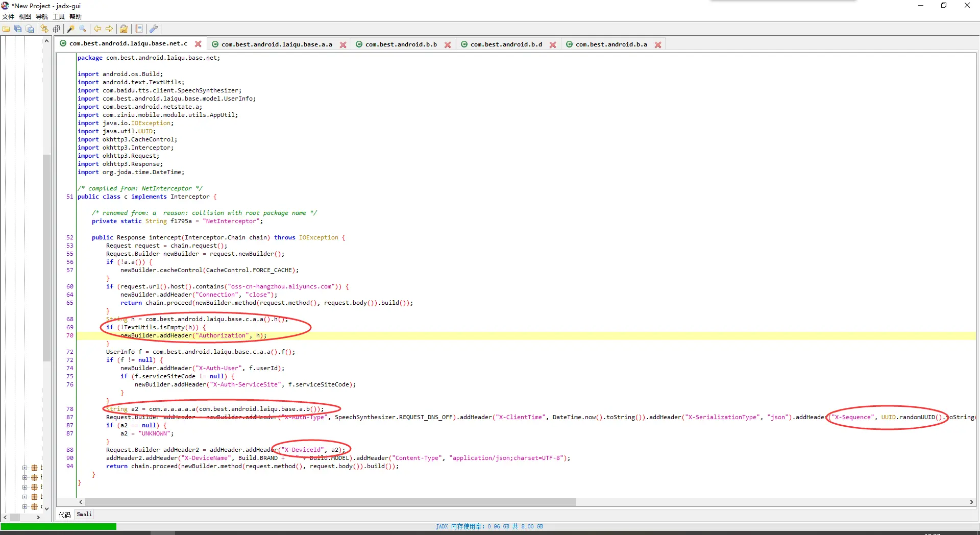Click the "NetInterceptor" string field declaration line
The image size is (980, 535).
(x=178, y=221)
